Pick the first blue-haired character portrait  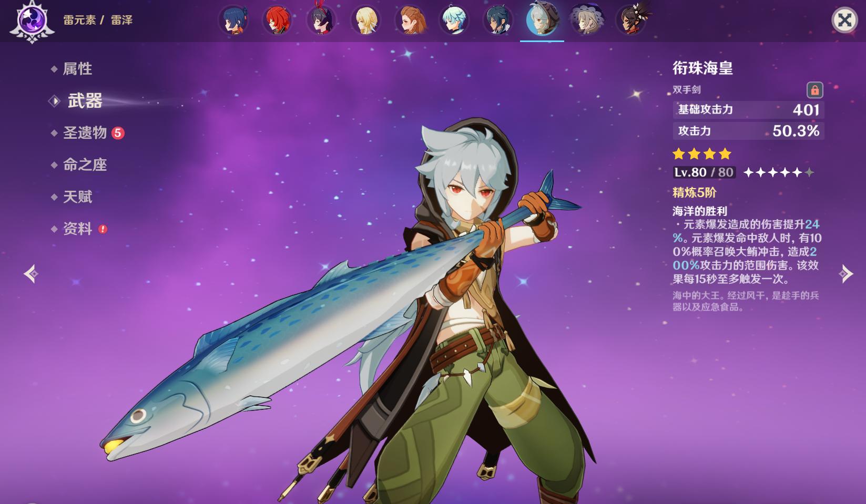(x=233, y=20)
